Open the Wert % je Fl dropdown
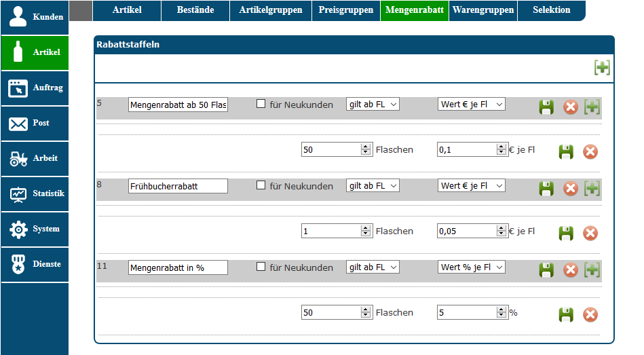This screenshot has height=355, width=644. pyautogui.click(x=471, y=267)
